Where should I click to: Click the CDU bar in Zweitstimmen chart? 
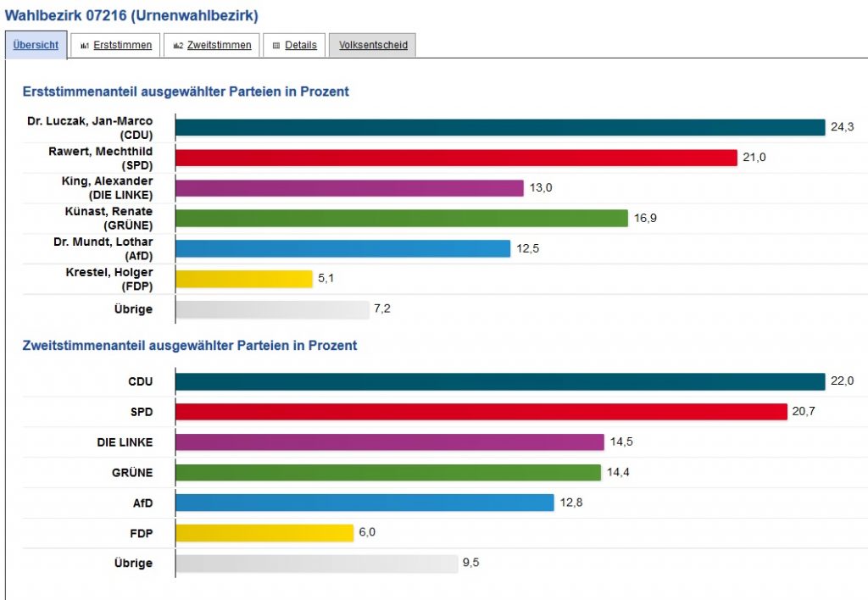pyautogui.click(x=500, y=381)
